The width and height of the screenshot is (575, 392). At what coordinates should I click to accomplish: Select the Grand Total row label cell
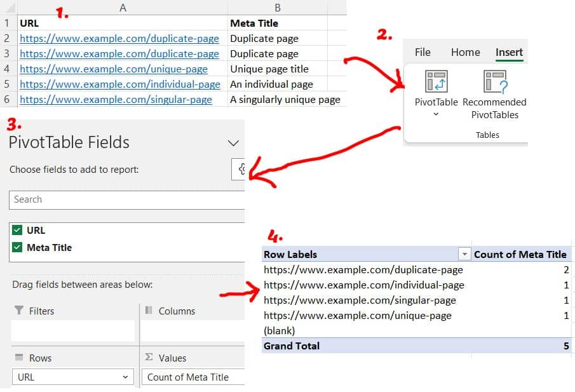tap(292, 346)
